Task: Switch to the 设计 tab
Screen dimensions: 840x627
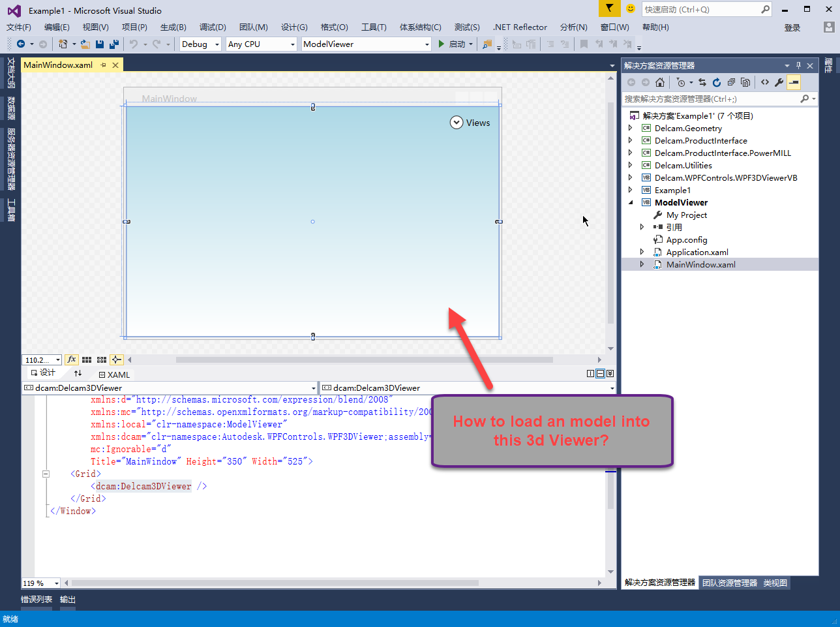Action: pos(43,373)
